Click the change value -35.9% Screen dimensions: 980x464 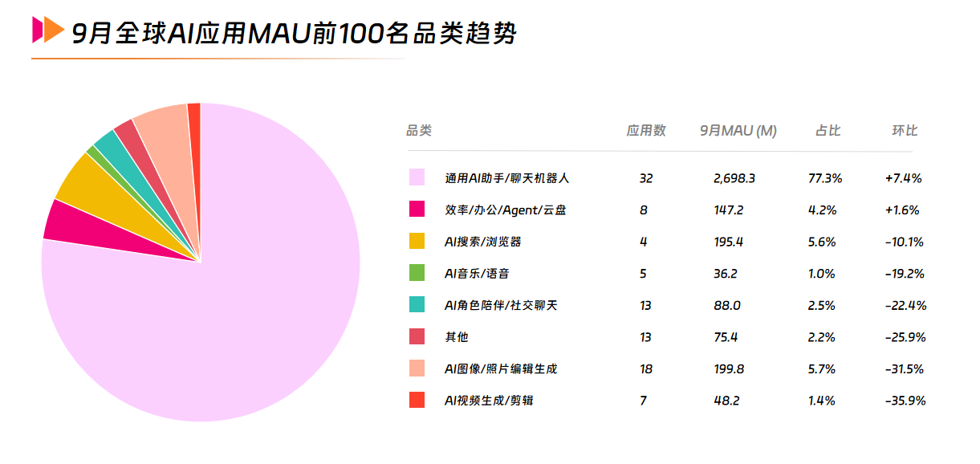click(x=905, y=400)
